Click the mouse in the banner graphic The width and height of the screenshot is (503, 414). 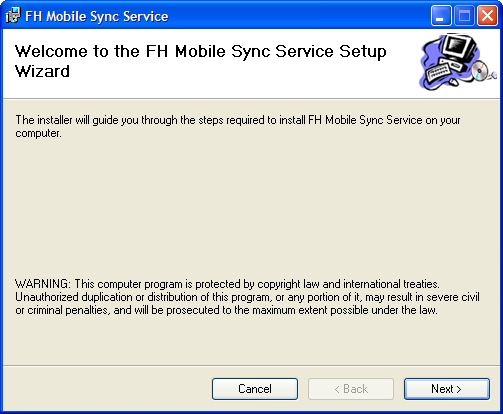(x=453, y=81)
